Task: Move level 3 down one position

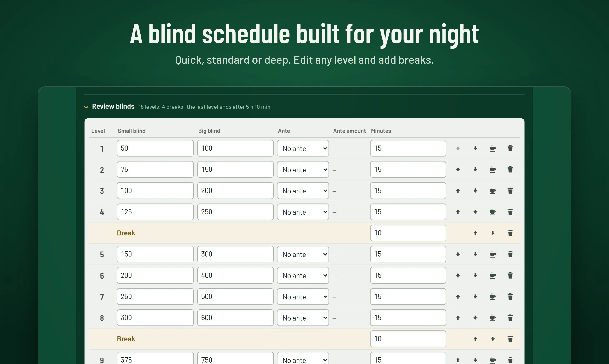Action: pyautogui.click(x=475, y=191)
